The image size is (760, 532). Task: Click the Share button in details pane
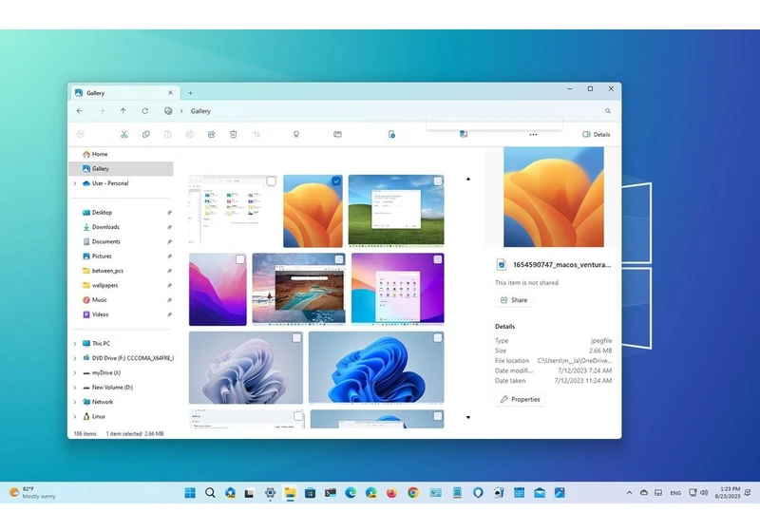click(x=514, y=300)
